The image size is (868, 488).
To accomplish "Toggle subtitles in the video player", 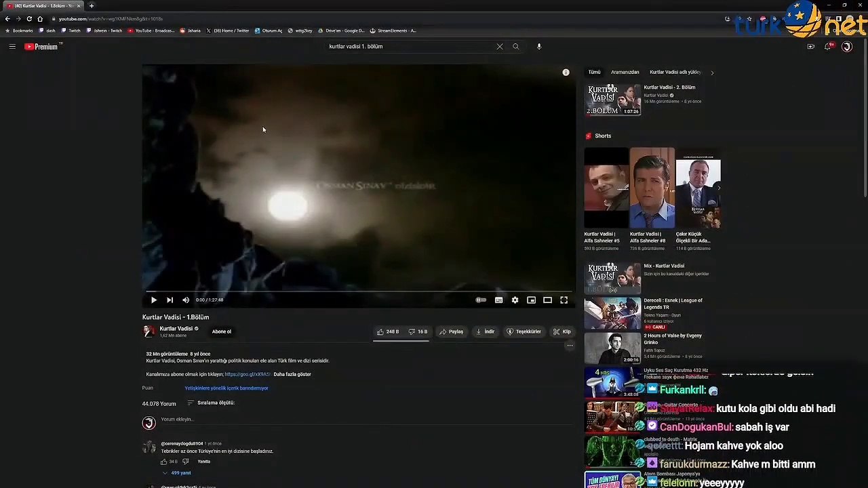I will click(498, 300).
